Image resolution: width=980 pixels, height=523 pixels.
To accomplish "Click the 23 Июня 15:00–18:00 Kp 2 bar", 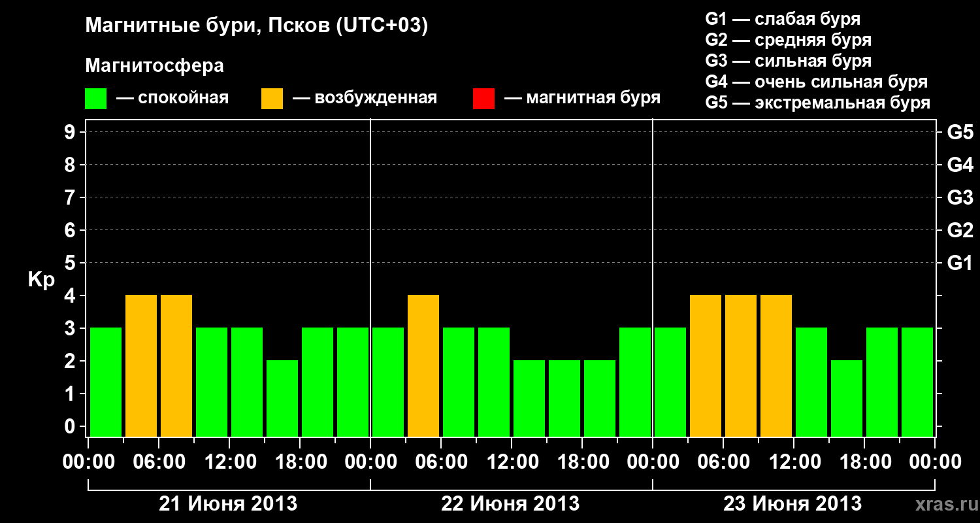I will click(x=847, y=398).
